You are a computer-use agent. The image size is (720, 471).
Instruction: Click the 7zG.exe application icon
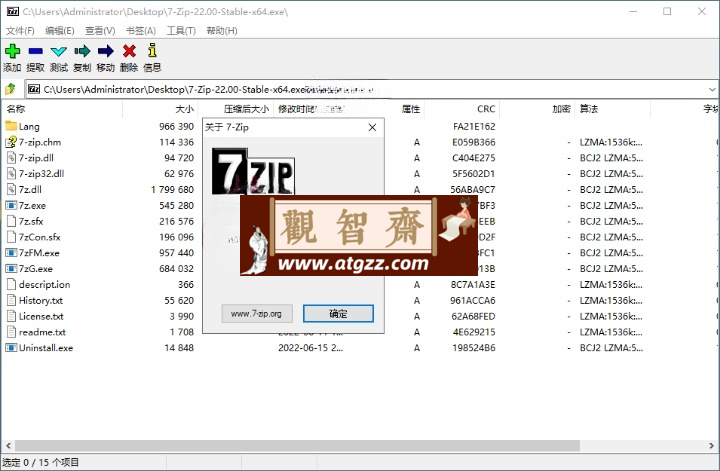(11, 269)
